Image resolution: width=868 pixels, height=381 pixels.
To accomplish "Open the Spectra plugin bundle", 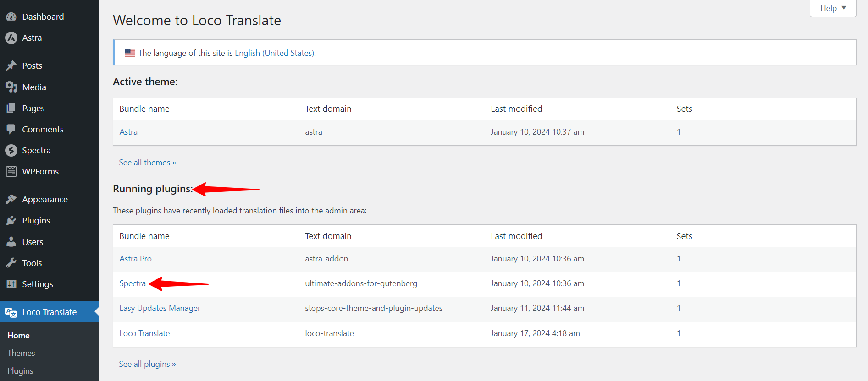I will (133, 283).
